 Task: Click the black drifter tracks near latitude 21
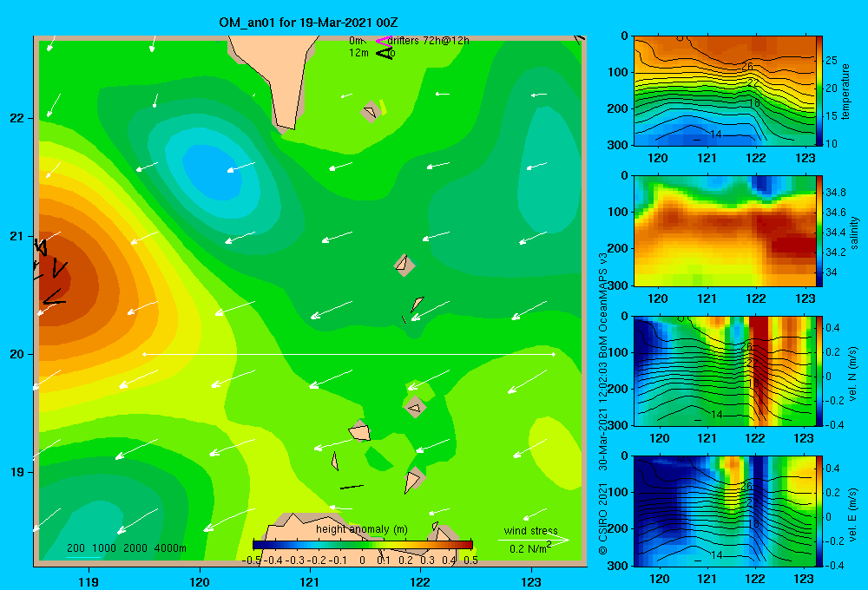51,272
